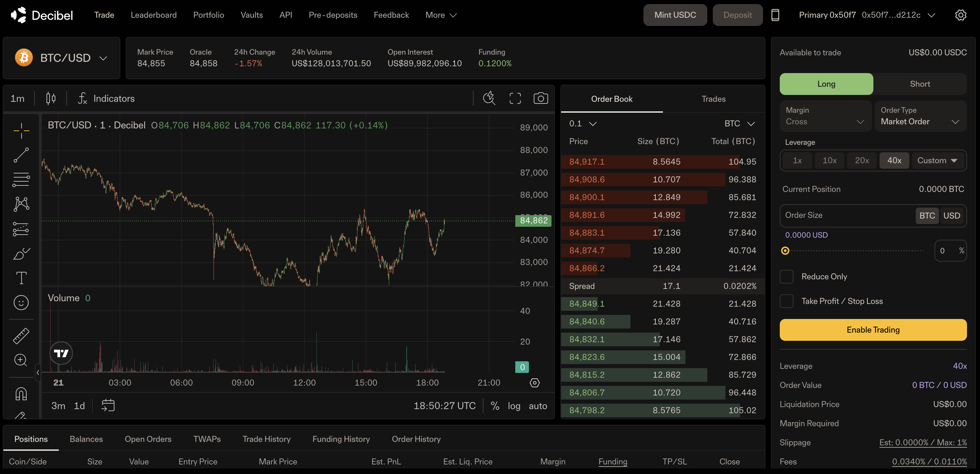
Task: Switch order side to Short
Action: coord(920,84)
